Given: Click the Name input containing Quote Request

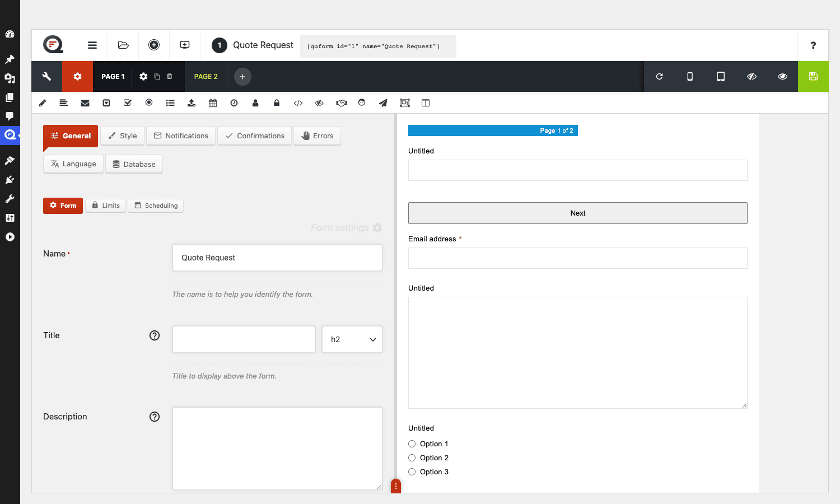Looking at the screenshot, I should point(277,258).
